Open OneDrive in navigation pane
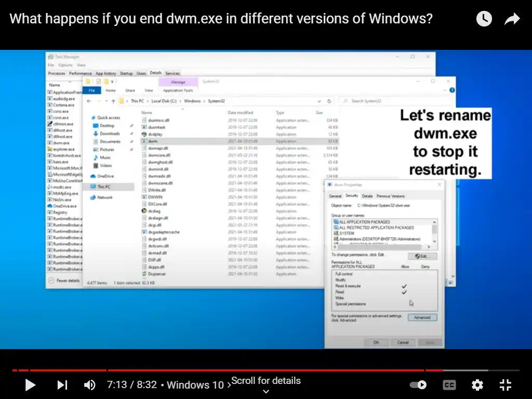532x399 pixels. coord(105,176)
